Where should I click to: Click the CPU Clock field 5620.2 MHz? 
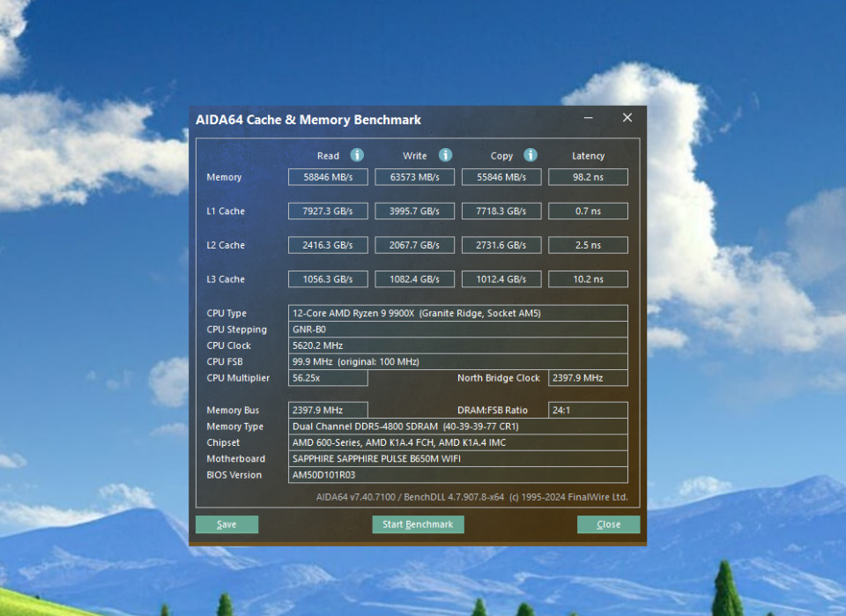458,345
